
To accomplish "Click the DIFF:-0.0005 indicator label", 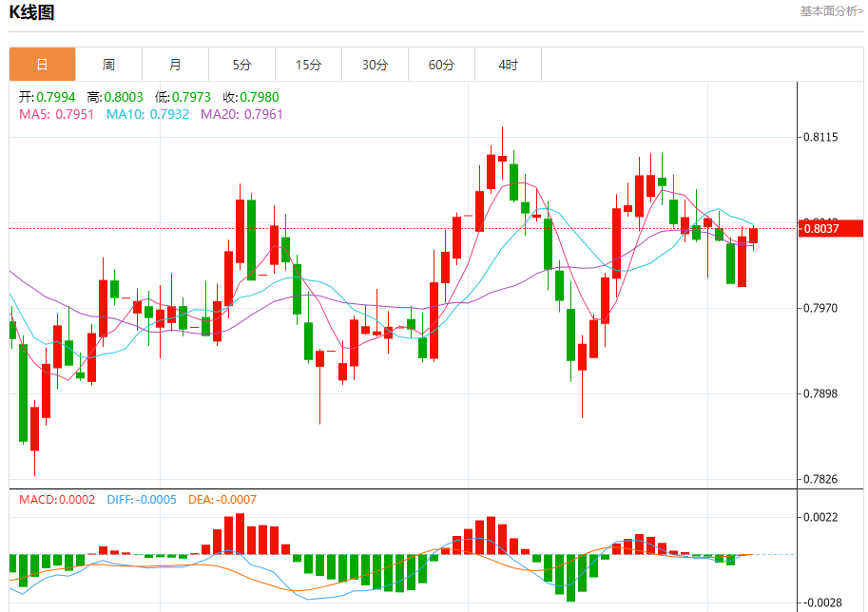I will (142, 500).
